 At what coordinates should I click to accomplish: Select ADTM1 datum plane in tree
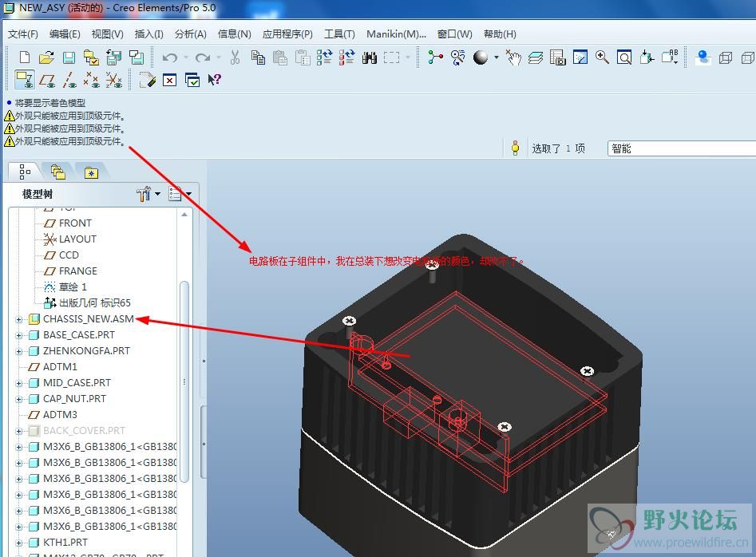pyautogui.click(x=60, y=366)
